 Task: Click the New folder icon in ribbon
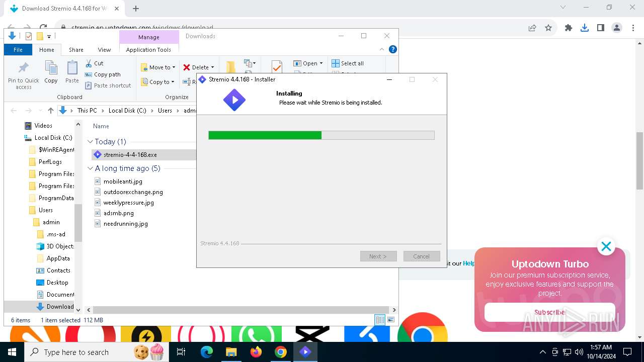tap(230, 67)
